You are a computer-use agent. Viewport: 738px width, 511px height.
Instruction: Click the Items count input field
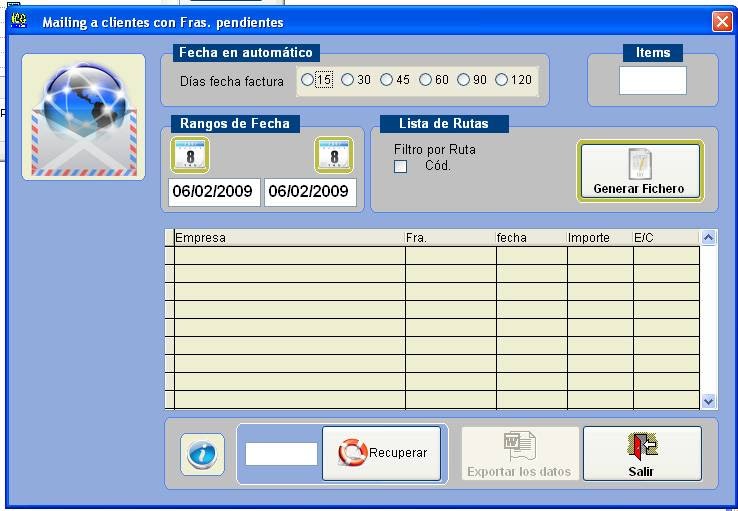coord(653,80)
